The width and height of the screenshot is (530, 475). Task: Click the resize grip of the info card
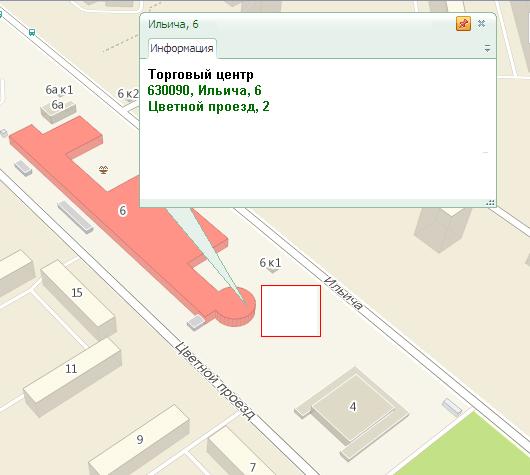pos(490,203)
